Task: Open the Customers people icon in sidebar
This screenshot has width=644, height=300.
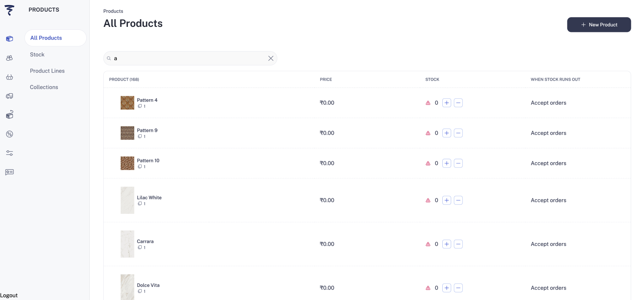Action: coord(9,58)
